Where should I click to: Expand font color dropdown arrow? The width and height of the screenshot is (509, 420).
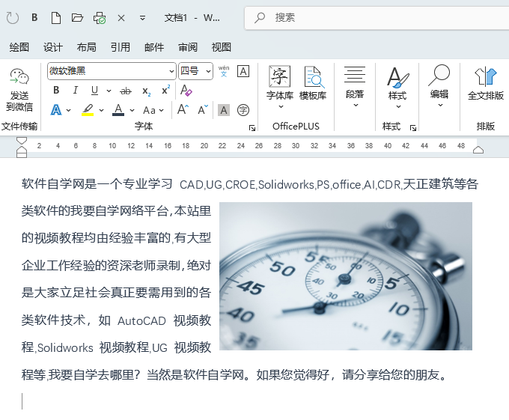132,110
